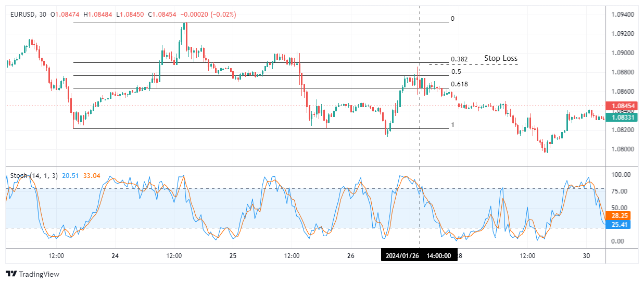Click the TradingView logo
Viewport: 644px width, 284px height.
[32, 274]
